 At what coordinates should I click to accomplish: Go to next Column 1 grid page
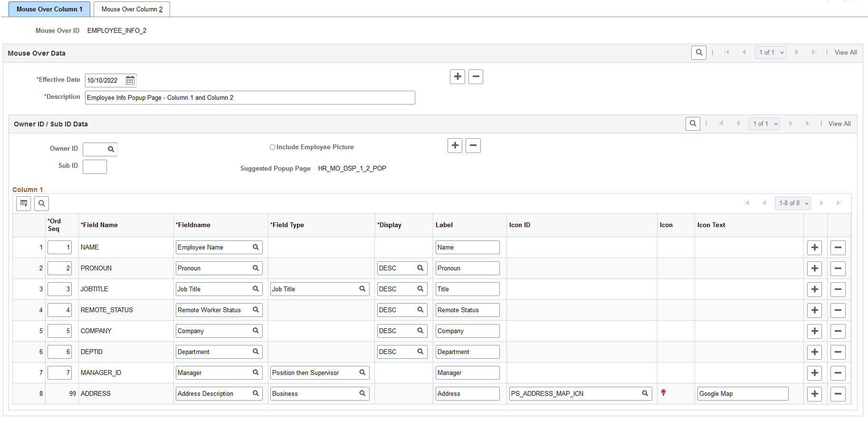821,203
